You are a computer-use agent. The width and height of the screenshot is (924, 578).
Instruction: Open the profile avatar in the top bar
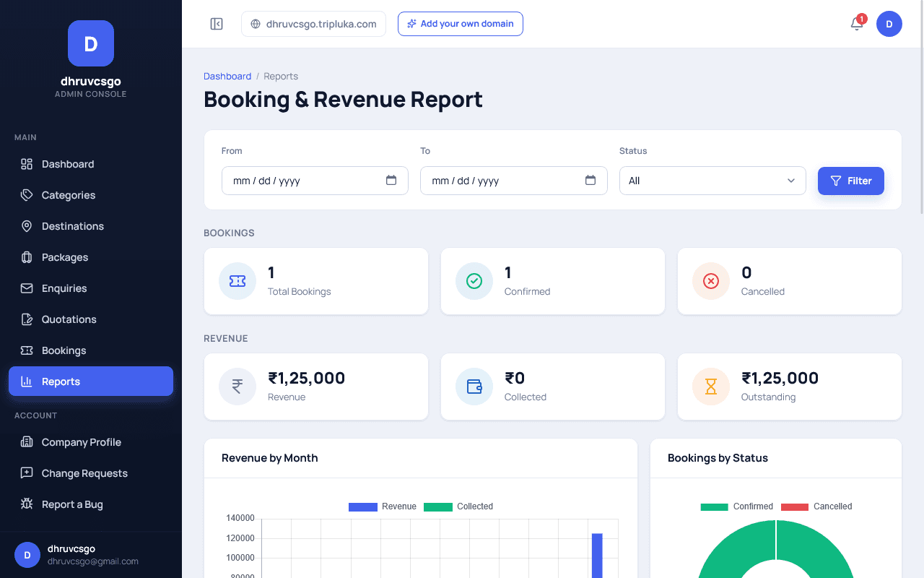pyautogui.click(x=889, y=24)
